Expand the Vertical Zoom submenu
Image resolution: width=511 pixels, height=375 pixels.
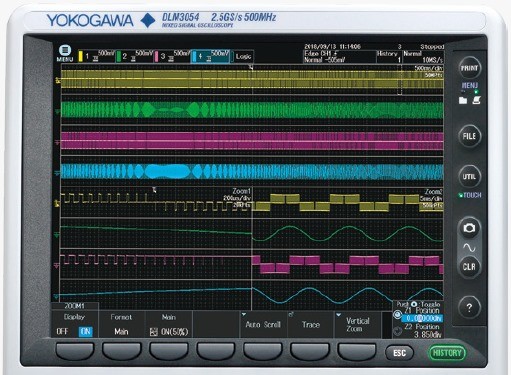358,324
